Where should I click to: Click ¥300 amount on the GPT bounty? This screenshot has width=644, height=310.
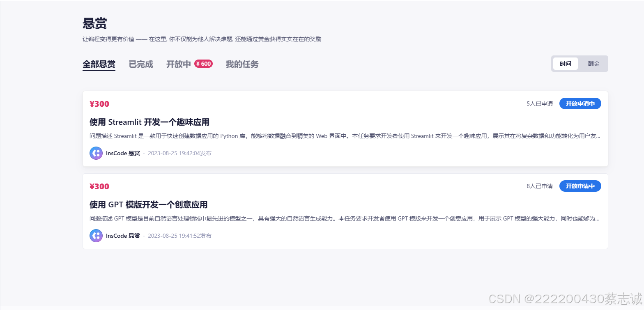point(99,186)
